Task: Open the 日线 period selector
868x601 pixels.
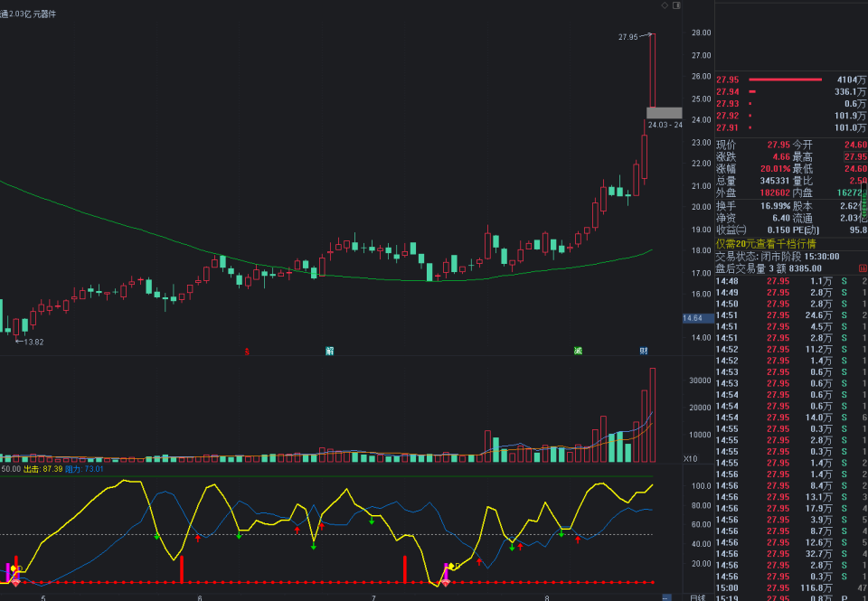Action: (x=697, y=596)
